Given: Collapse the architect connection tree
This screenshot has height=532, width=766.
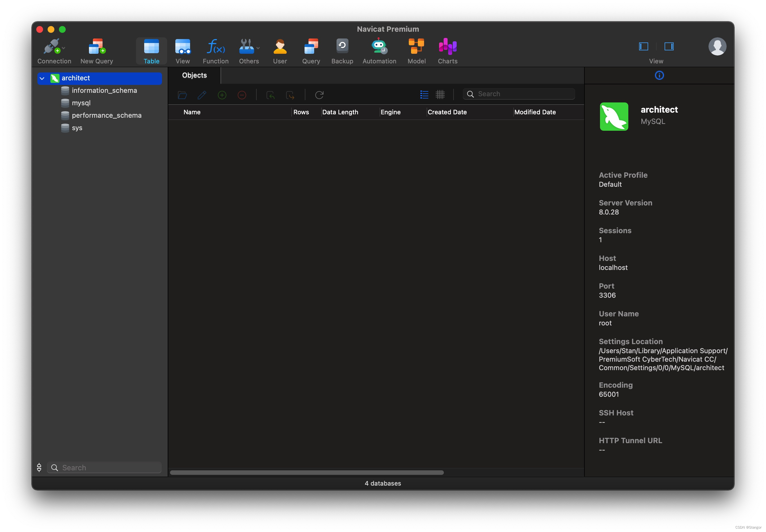Looking at the screenshot, I should click(42, 78).
